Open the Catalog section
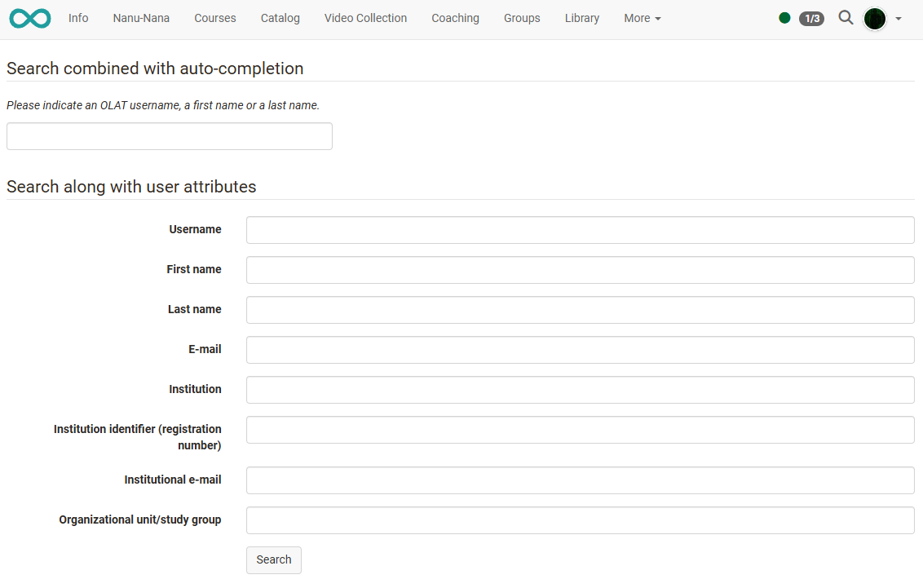This screenshot has height=588, width=923. coord(280,18)
